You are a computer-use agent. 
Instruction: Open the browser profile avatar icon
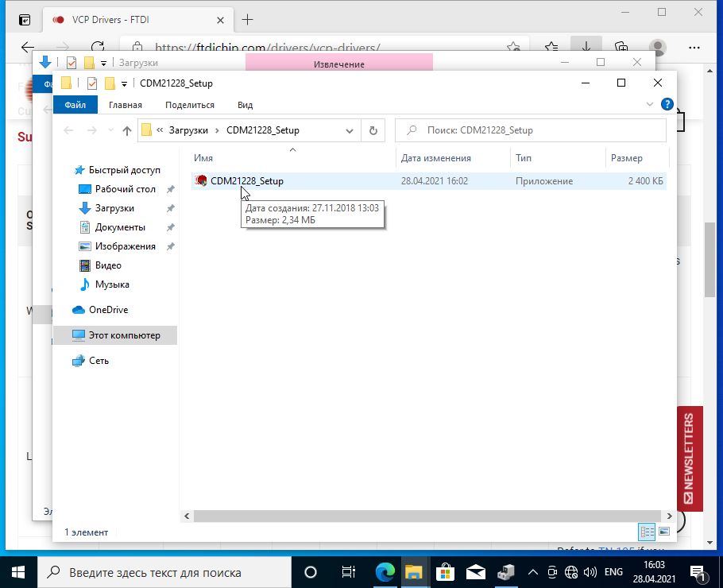657,47
